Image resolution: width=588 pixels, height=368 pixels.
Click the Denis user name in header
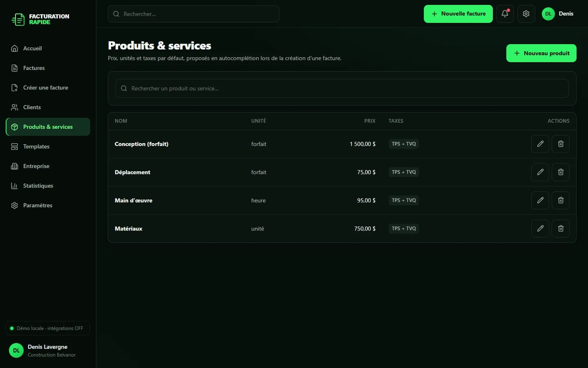[566, 14]
